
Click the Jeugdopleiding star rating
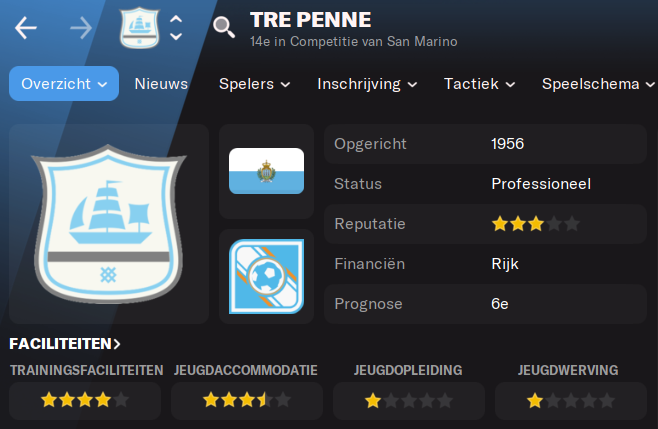[x=409, y=401]
